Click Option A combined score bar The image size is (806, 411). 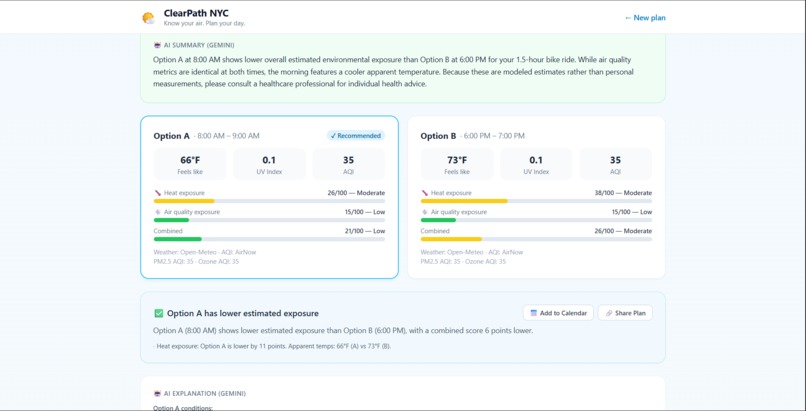pyautogui.click(x=269, y=239)
